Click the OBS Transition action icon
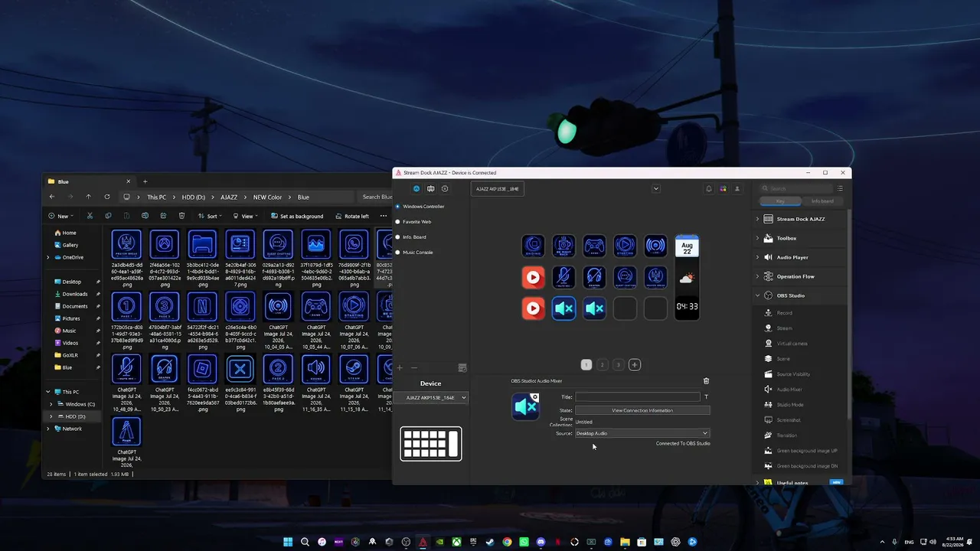The width and height of the screenshot is (980, 551). point(768,435)
